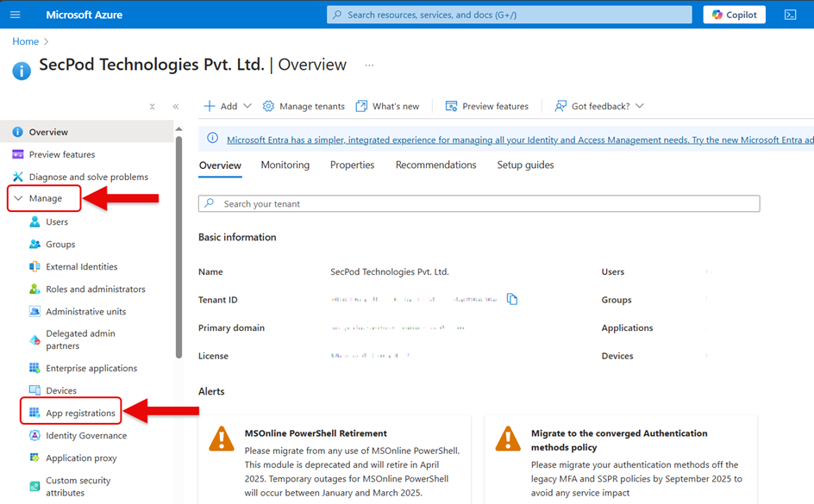Click the External Identities icon
Image resolution: width=814 pixels, height=504 pixels.
point(34,266)
